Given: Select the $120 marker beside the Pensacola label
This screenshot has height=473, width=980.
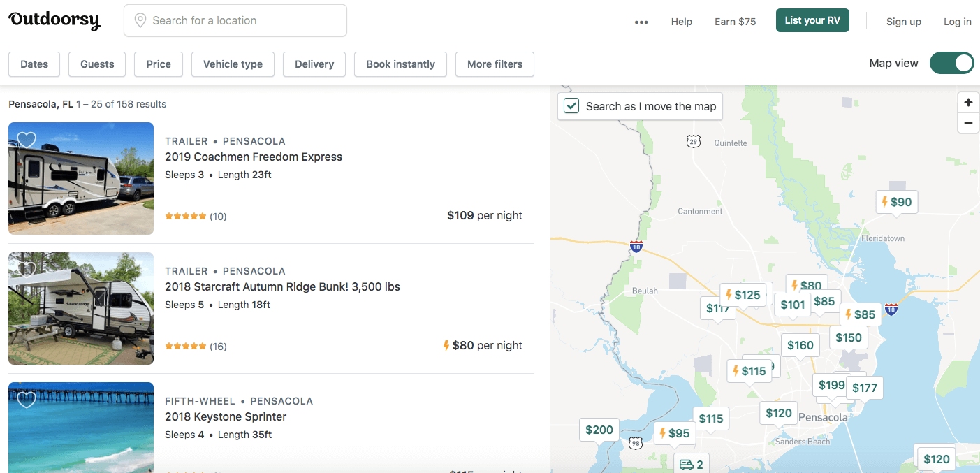Looking at the screenshot, I should coord(779,413).
